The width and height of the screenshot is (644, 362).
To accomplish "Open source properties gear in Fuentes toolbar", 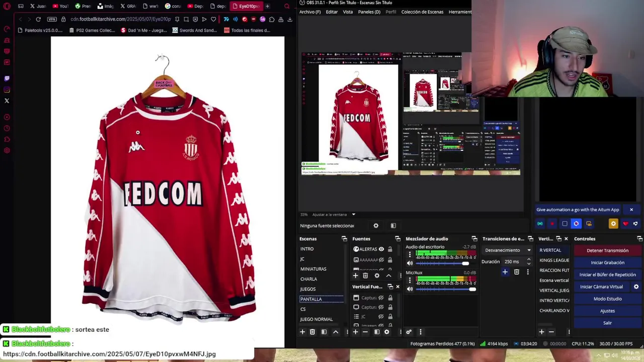I will tap(377, 276).
